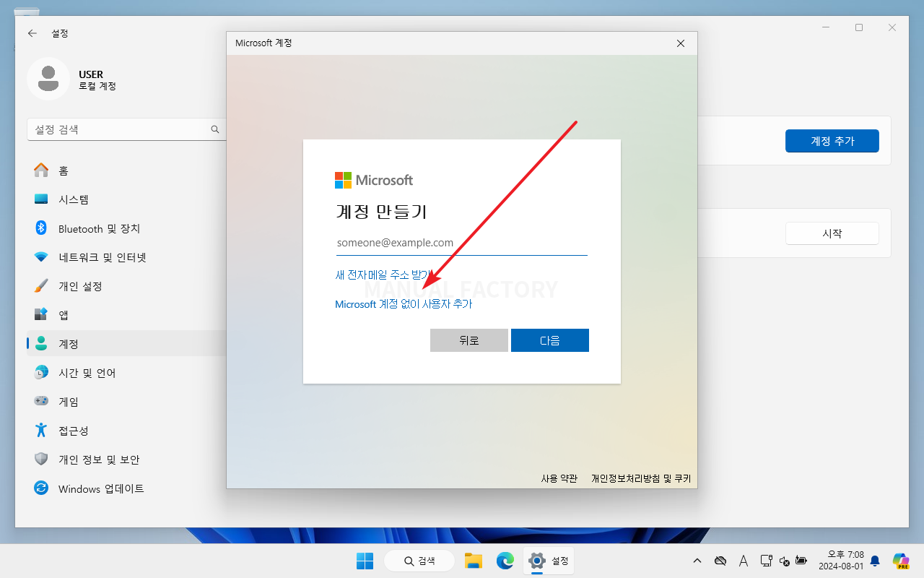Click the input language A indicator
Image resolution: width=924 pixels, height=578 pixels.
(744, 561)
